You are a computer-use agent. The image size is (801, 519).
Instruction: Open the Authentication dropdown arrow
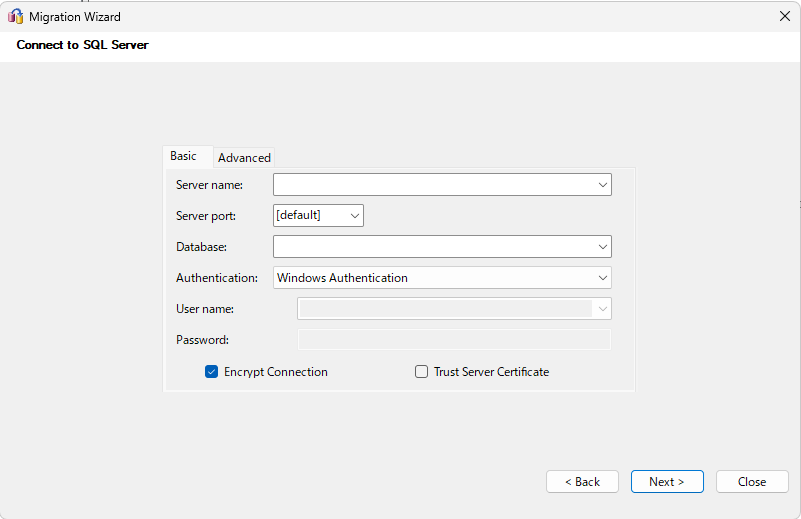coord(602,278)
